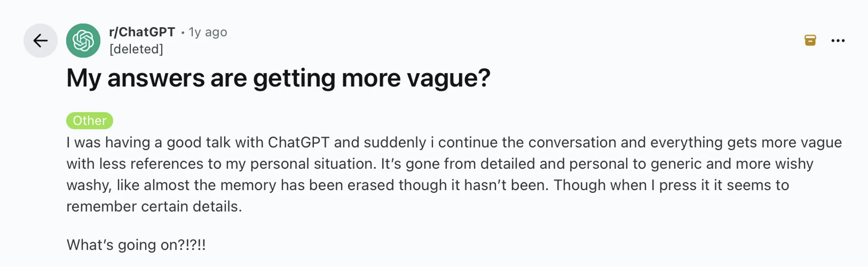Click the 1y ago timestamp
868x267 pixels.
pos(207,32)
